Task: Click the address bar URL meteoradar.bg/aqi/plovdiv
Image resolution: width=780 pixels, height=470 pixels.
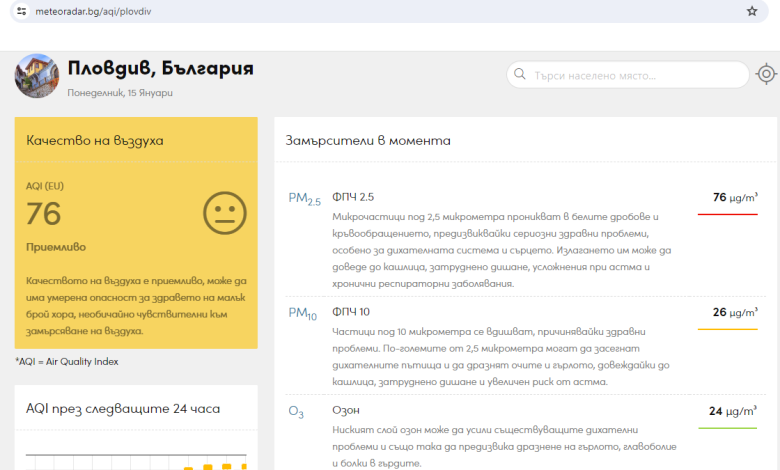Action: coord(93,11)
